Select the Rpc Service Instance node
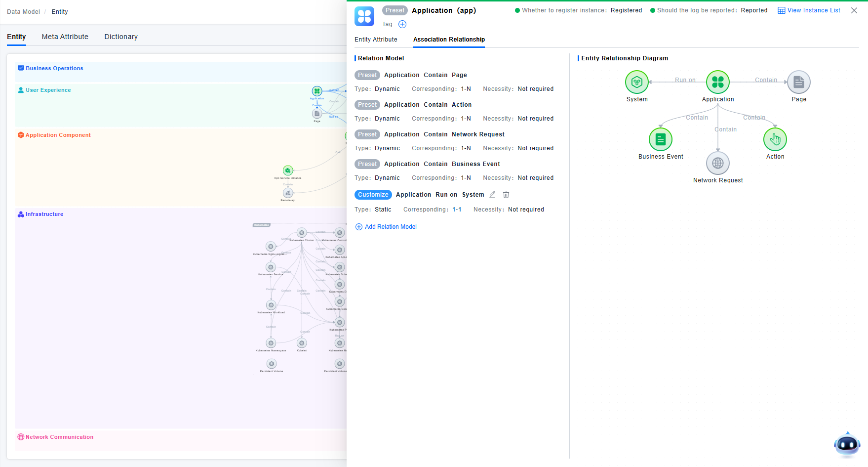The image size is (868, 467). pyautogui.click(x=288, y=170)
